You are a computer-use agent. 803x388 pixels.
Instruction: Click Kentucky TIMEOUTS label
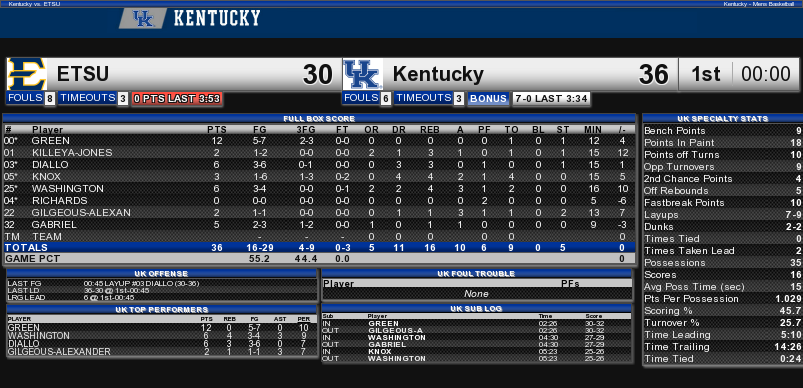pos(423,98)
